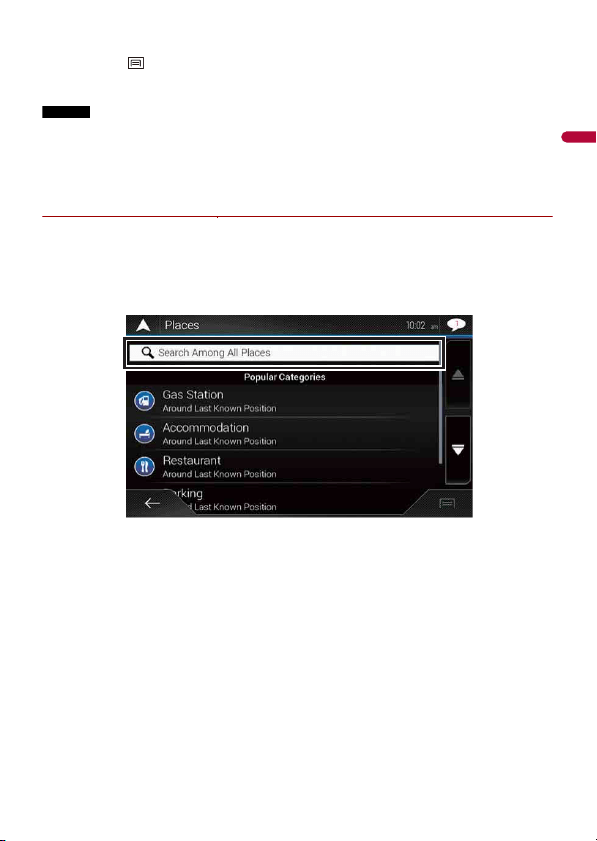Click the menu icon above the black label
The width and height of the screenshot is (597, 841).
[x=136, y=63]
